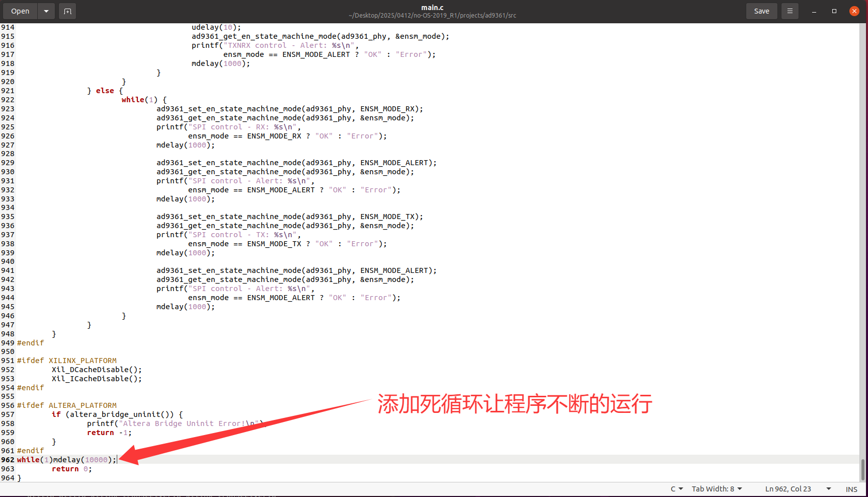Open the Tab Width: 8 dropdown
Screen dimensions: 868x497
coord(717,489)
